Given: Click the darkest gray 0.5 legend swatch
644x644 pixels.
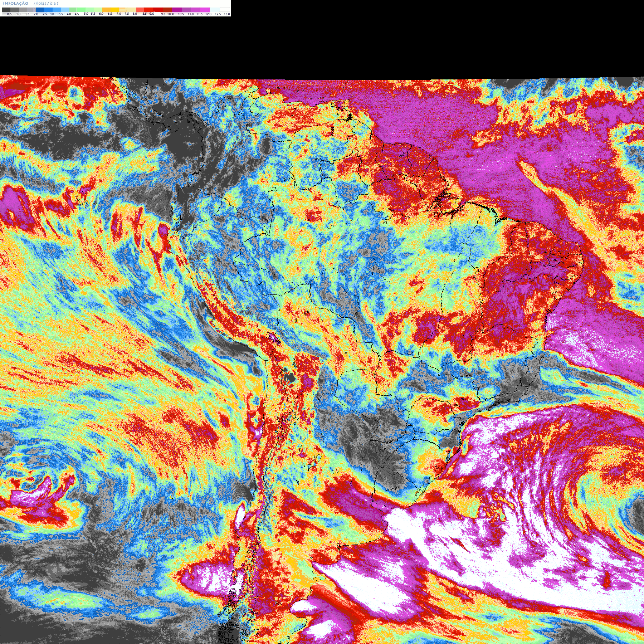Looking at the screenshot, I should (x=6, y=10).
